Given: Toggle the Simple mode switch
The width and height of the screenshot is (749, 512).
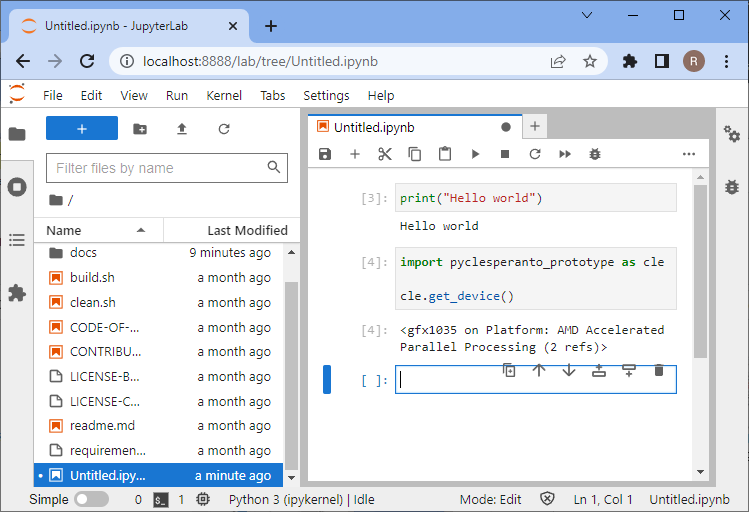Looking at the screenshot, I should coord(91,499).
